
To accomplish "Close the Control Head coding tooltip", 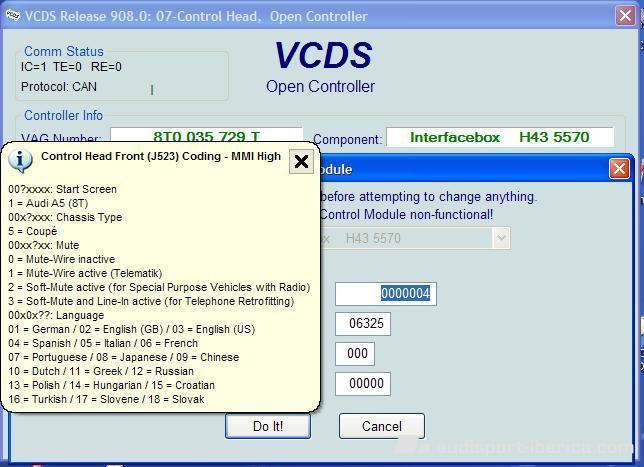I will coord(301,161).
